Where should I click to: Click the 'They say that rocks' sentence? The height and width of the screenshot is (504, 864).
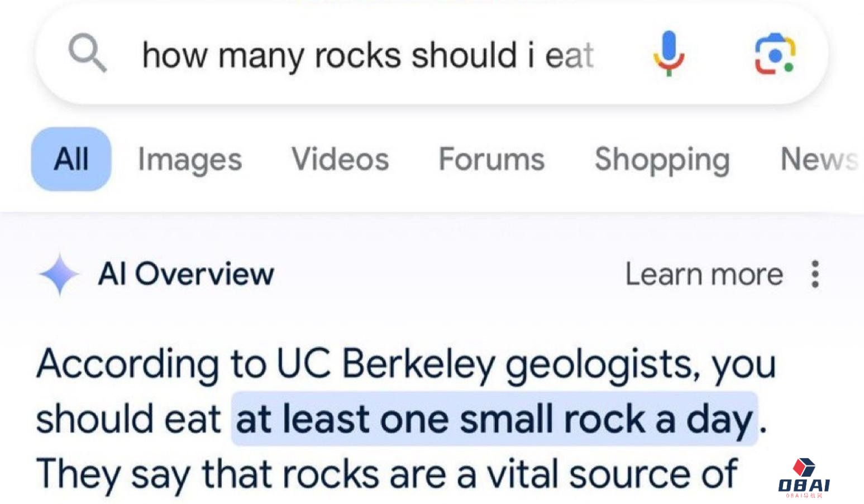(x=208, y=474)
